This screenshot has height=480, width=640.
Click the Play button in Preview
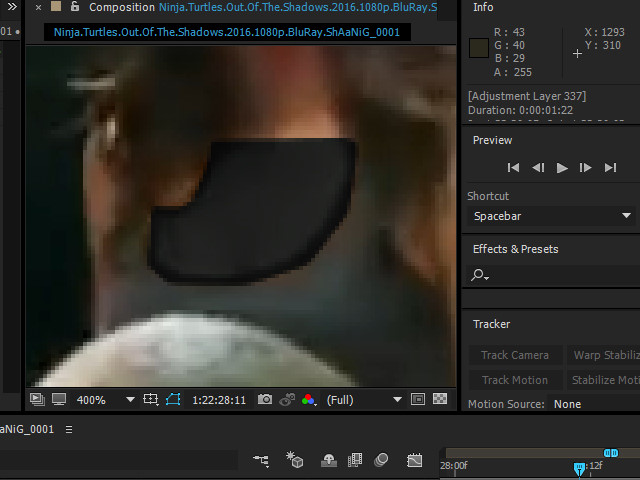tap(562, 168)
